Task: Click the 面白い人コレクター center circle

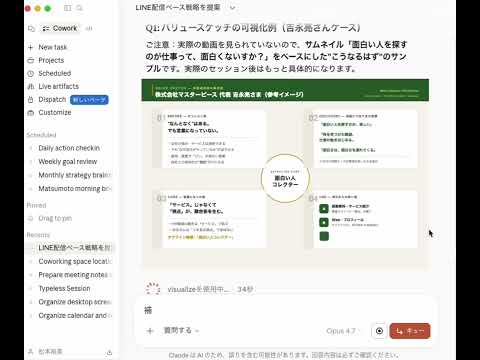Action: tap(285, 178)
